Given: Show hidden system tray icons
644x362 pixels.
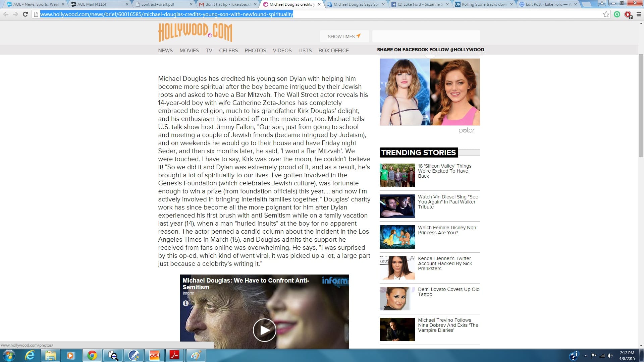Looking at the screenshot, I should [586, 356].
